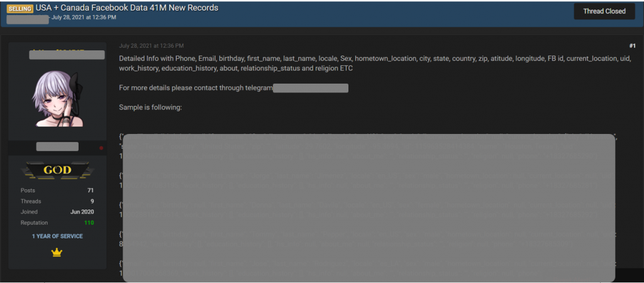This screenshot has height=283, width=644.
Task: Click the 'Sample is following:' text line
Action: (x=151, y=107)
